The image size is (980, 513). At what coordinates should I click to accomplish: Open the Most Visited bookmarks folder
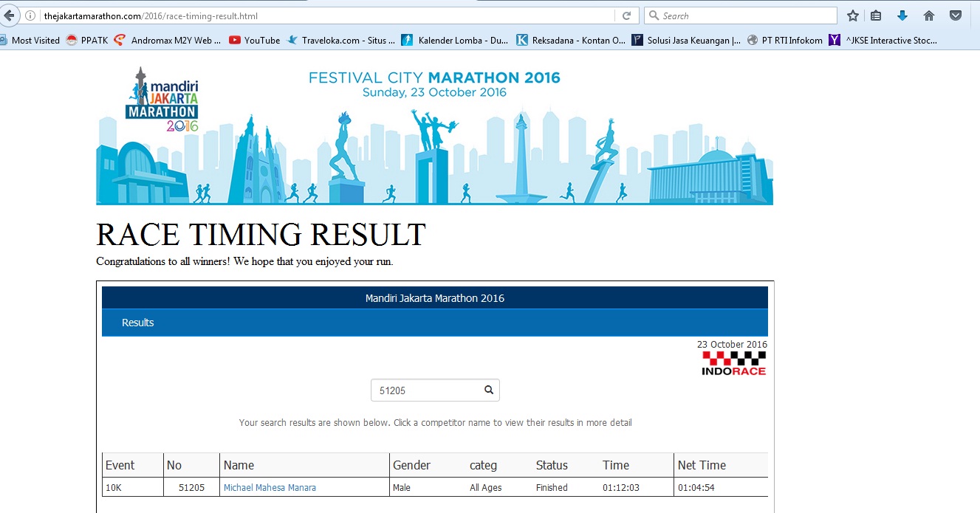[30, 41]
